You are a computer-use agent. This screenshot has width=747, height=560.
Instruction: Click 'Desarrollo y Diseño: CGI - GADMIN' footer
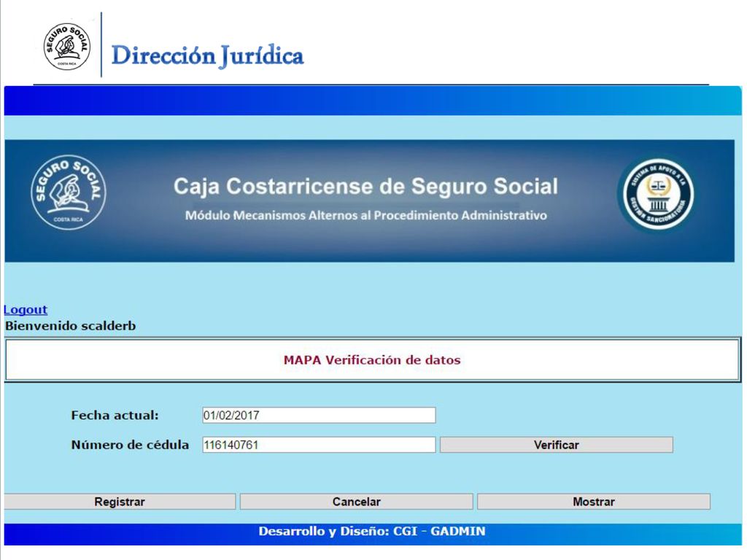(372, 532)
